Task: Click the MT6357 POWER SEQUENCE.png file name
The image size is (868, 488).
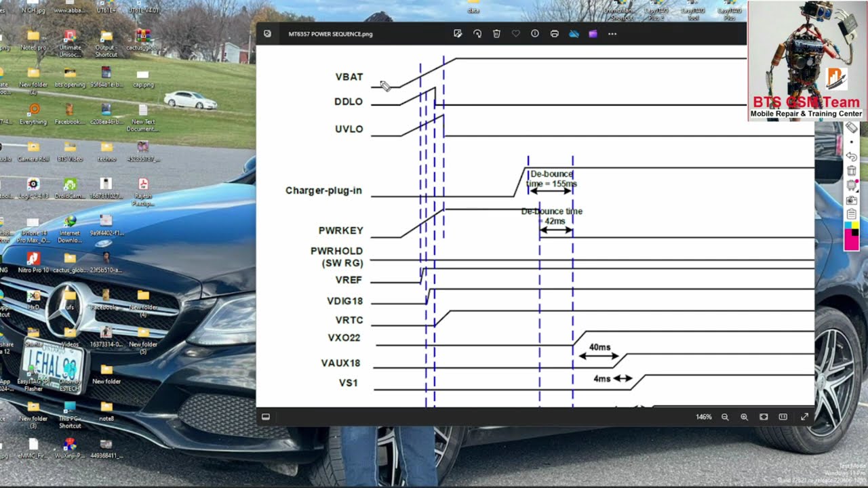Action: tap(330, 34)
